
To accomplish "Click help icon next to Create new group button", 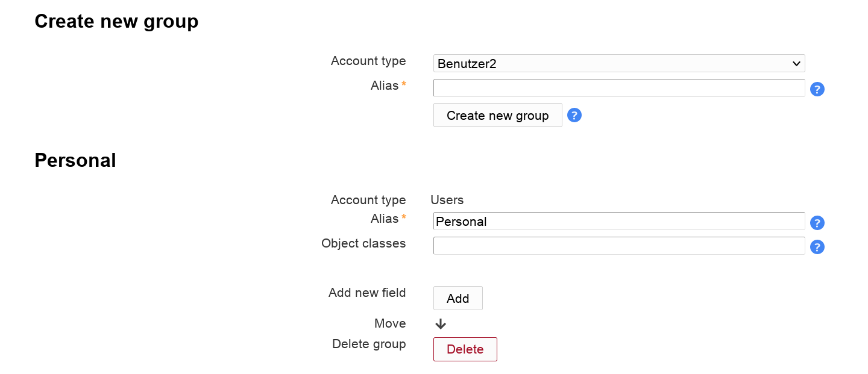I will tap(574, 115).
